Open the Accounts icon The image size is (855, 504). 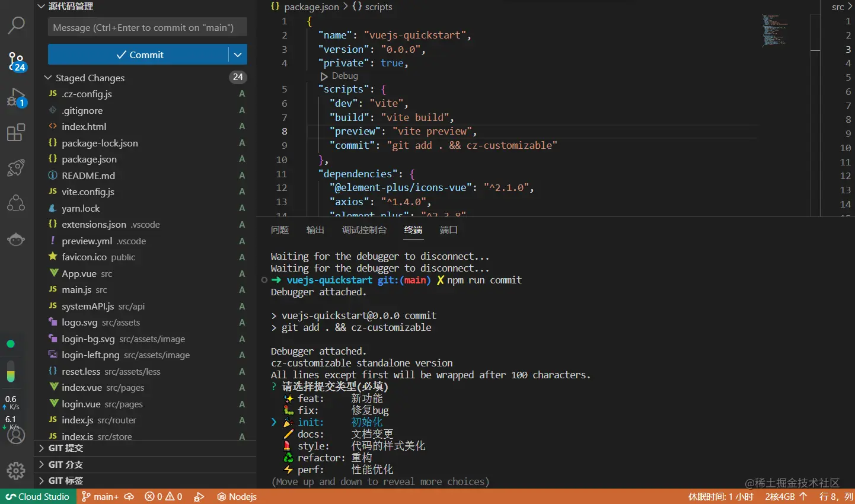(16, 436)
